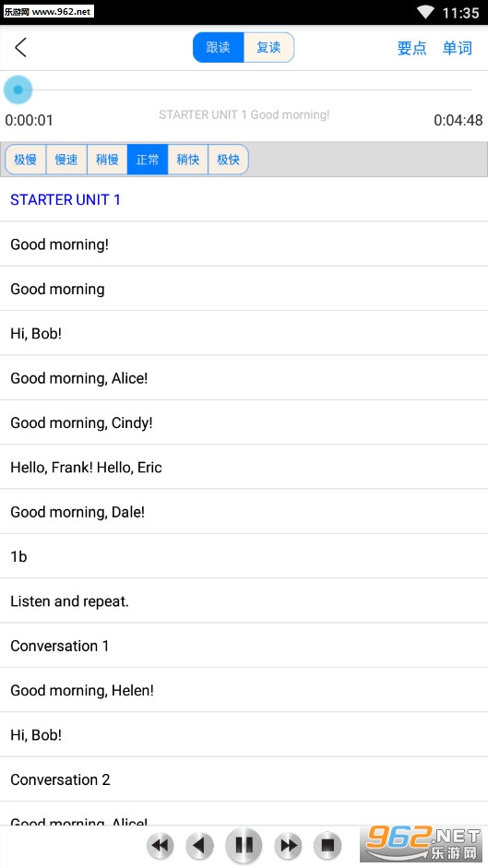
Task: Click the Wi-Fi status icon
Action: tap(426, 12)
